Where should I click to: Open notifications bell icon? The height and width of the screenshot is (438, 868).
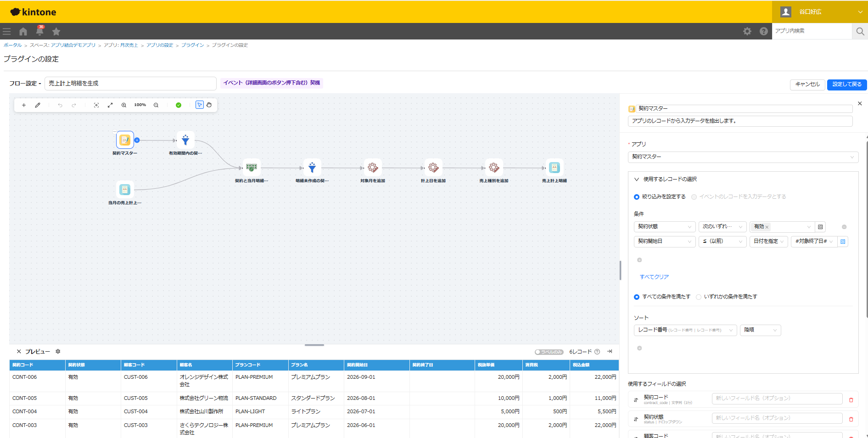40,31
